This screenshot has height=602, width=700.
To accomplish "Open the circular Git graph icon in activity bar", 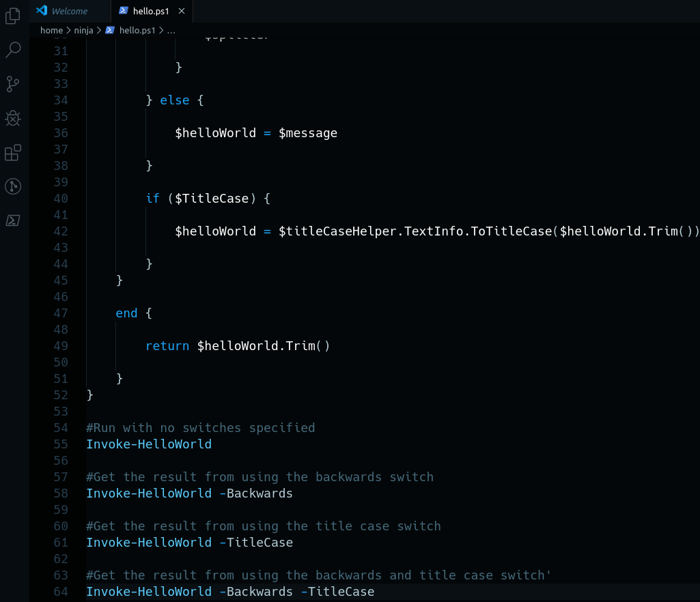I will (13, 186).
